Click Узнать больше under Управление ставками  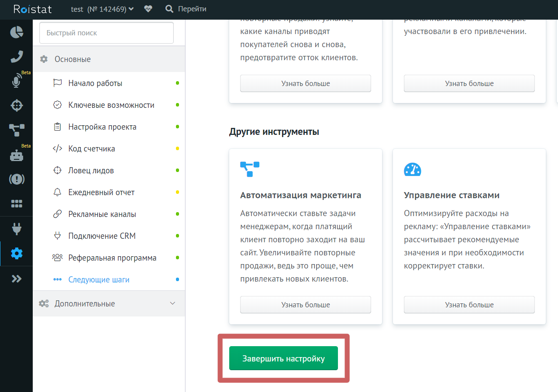469,305
